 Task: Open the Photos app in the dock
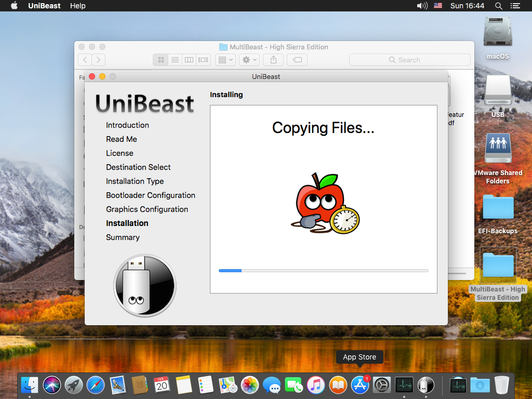[250, 385]
